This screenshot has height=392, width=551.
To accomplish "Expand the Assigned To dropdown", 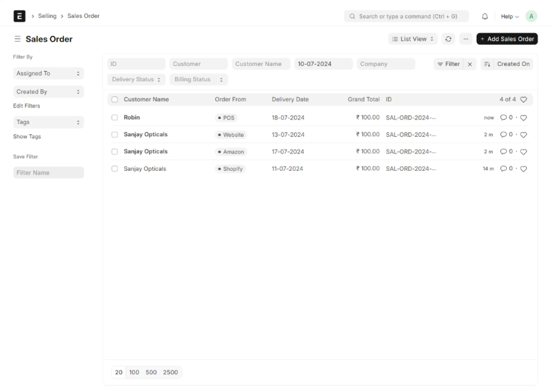I will click(49, 74).
